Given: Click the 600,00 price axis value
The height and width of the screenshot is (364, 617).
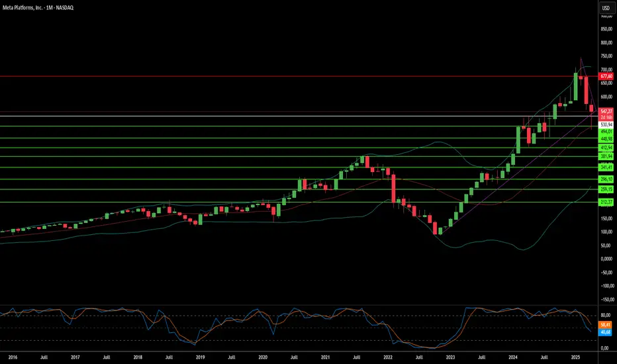Looking at the screenshot, I should click(606, 97).
